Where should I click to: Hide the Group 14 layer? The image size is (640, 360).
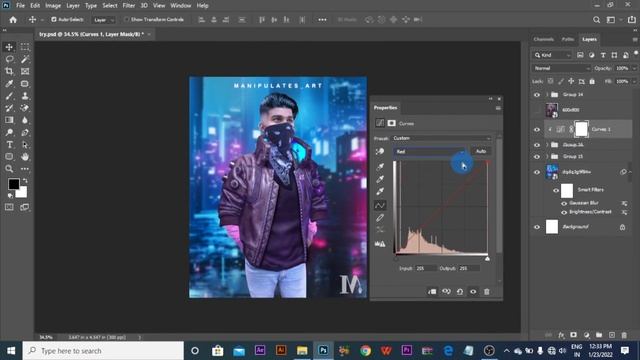click(537, 95)
